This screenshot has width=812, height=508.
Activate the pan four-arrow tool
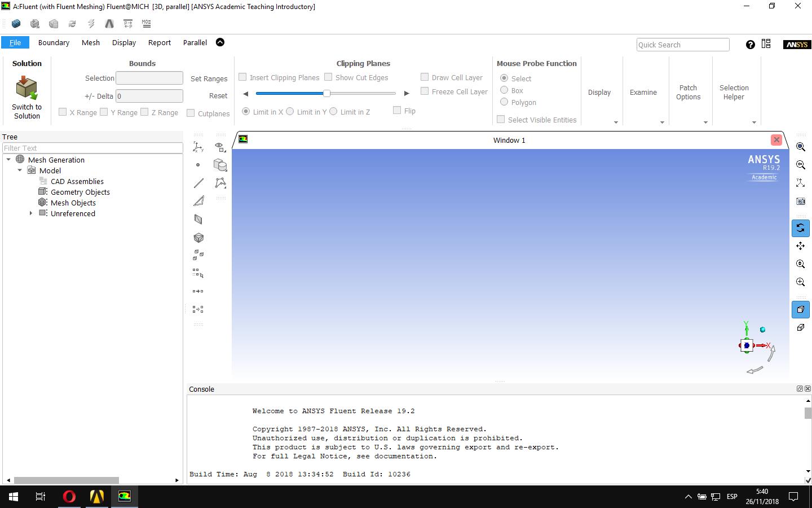click(x=800, y=246)
